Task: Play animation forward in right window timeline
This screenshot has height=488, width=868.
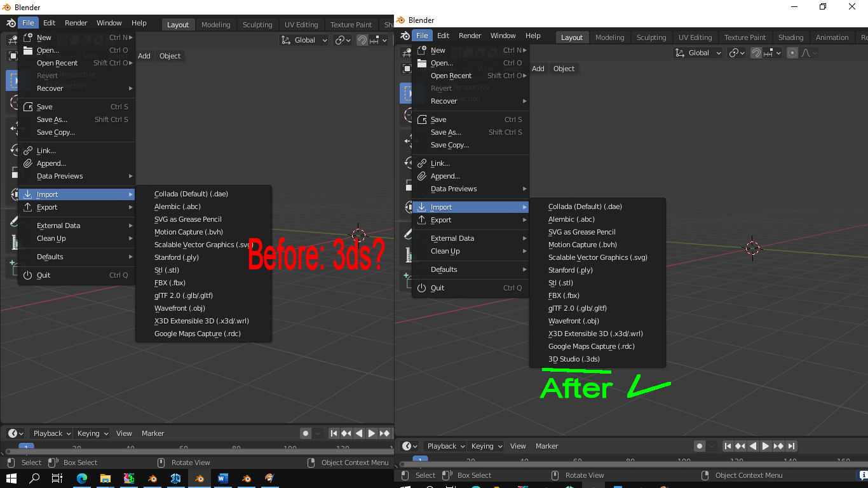Action: point(766,446)
